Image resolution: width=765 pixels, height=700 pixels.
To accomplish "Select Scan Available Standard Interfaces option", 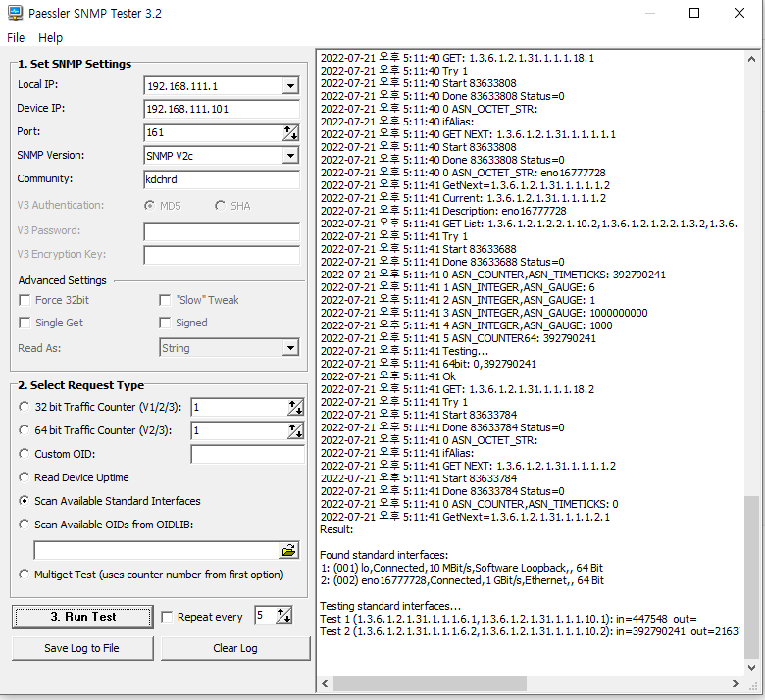I will 24,500.
